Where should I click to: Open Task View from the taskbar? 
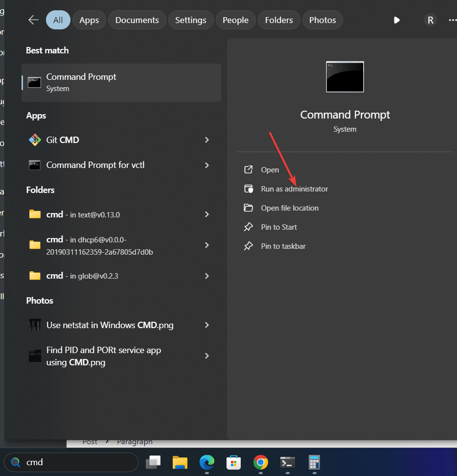pyautogui.click(x=154, y=462)
